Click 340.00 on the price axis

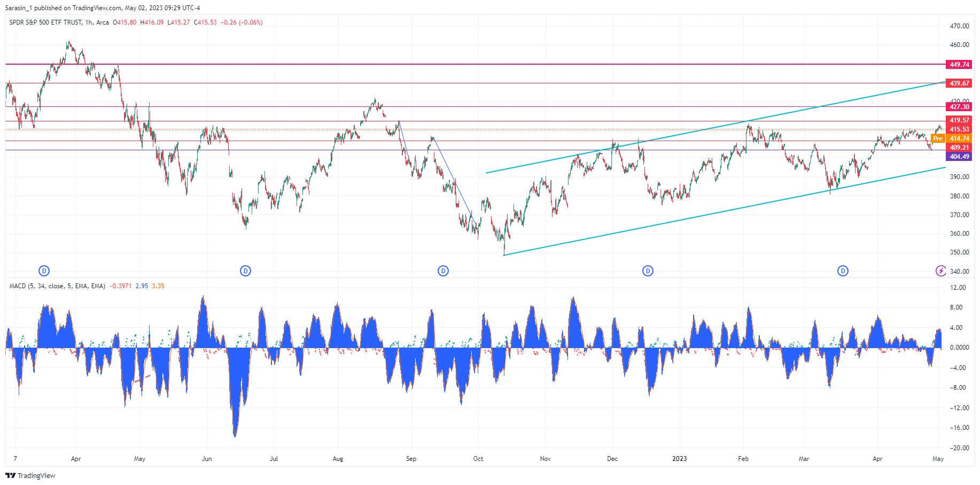coord(959,272)
